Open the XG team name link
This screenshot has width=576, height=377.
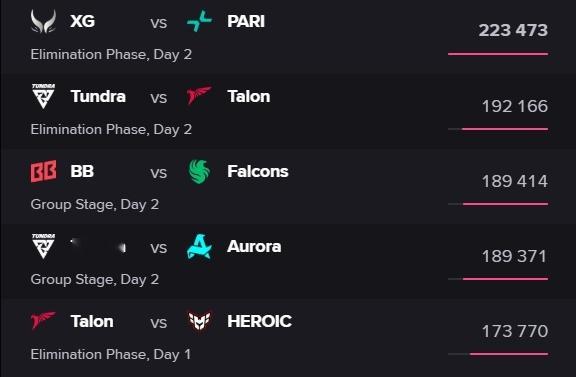[x=83, y=21]
